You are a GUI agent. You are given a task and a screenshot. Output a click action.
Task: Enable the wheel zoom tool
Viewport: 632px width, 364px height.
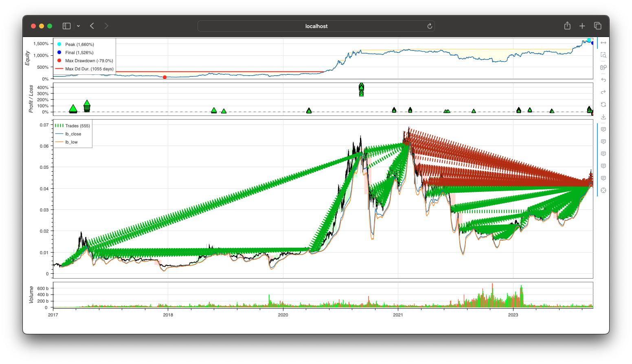(603, 68)
